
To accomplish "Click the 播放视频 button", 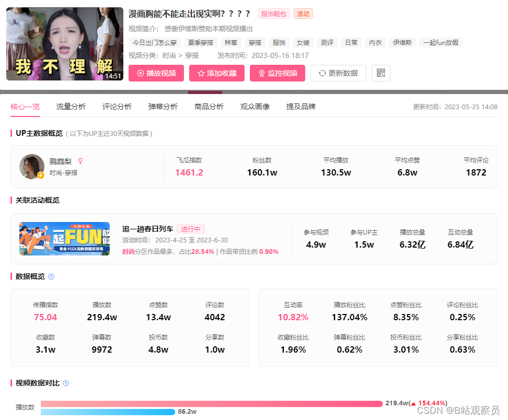I will click(x=156, y=73).
